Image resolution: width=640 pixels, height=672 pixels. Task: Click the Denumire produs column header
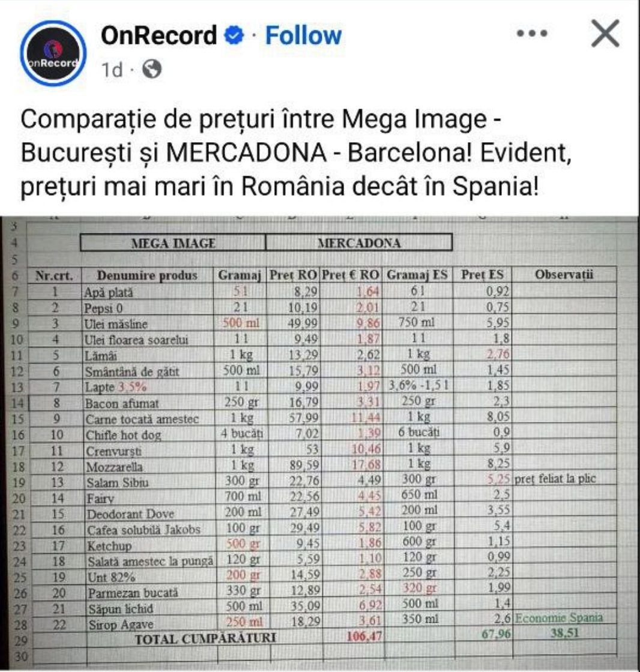(147, 275)
